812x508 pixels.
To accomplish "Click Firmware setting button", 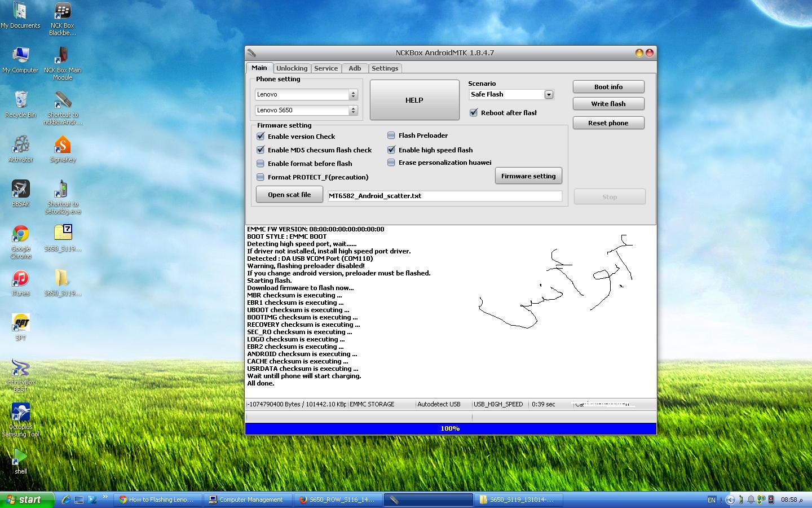I will 528,176.
